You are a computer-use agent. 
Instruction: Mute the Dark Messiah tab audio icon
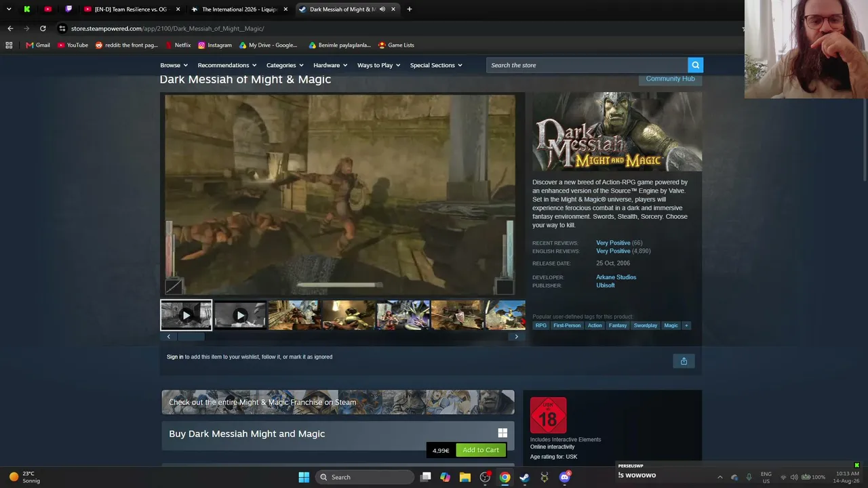click(x=382, y=9)
